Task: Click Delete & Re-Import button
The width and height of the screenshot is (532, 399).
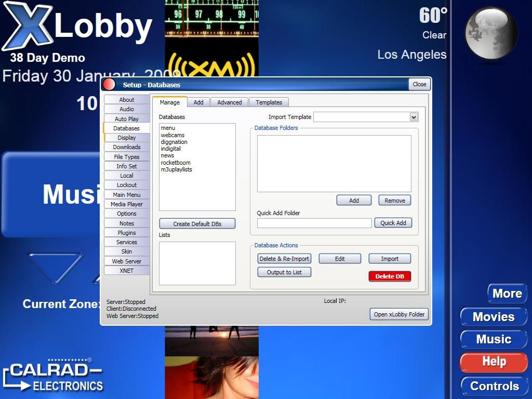Action: point(284,259)
